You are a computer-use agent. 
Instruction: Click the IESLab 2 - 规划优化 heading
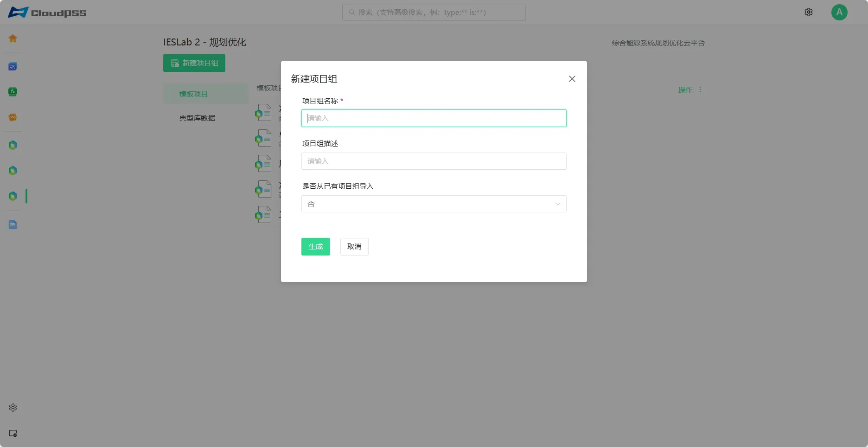204,42
